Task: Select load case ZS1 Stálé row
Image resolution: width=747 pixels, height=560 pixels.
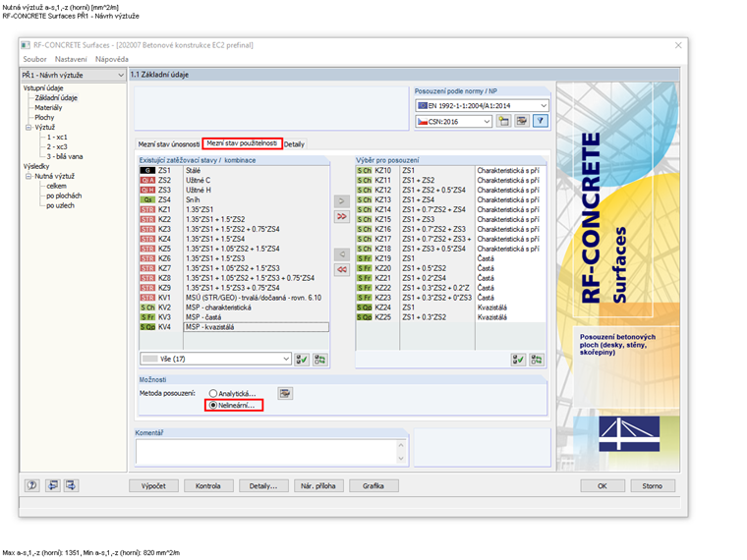Action: 234,171
